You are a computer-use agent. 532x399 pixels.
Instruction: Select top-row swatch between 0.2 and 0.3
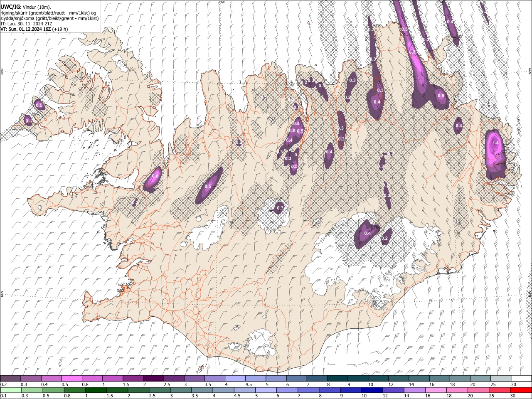(x=11, y=378)
